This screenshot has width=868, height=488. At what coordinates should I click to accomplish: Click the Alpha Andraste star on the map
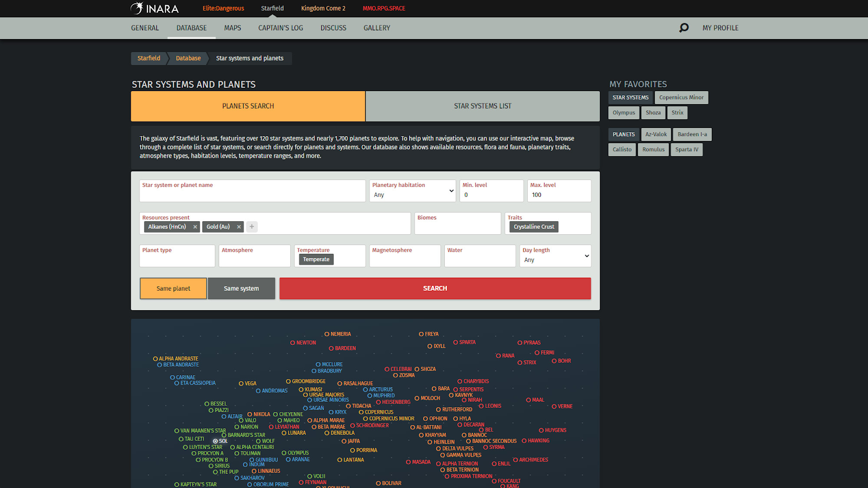155,359
